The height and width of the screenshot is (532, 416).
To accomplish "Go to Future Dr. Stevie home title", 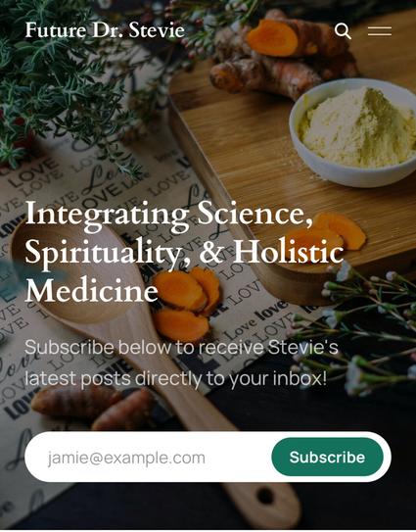I will pos(105,29).
